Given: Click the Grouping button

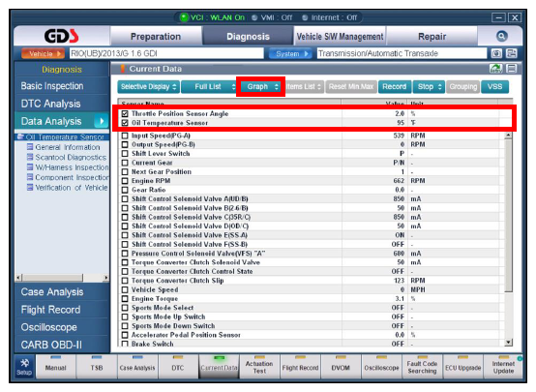Looking at the screenshot, I should 462,86.
